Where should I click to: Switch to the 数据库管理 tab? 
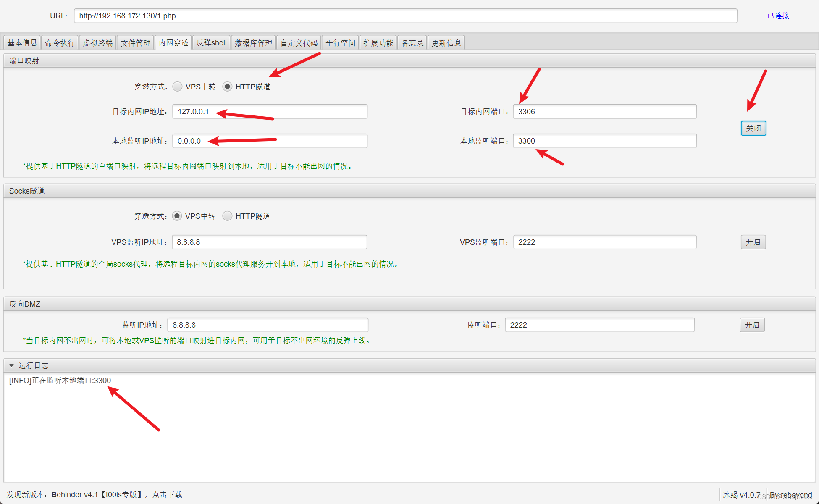[253, 43]
